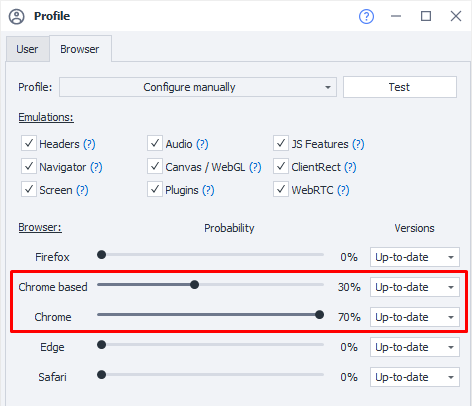
Task: Toggle the Screen emulation checkbox
Action: [x=29, y=189]
